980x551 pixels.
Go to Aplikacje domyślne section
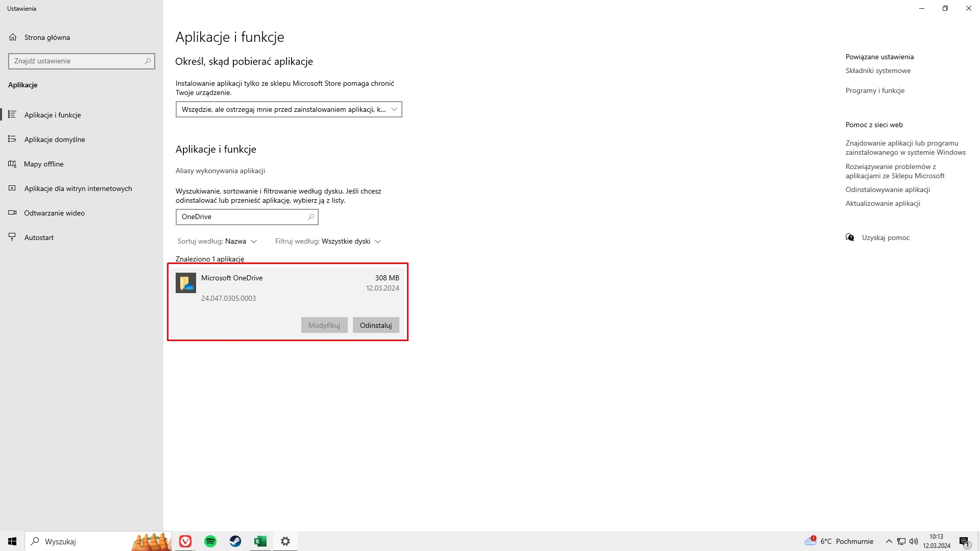pos(55,139)
